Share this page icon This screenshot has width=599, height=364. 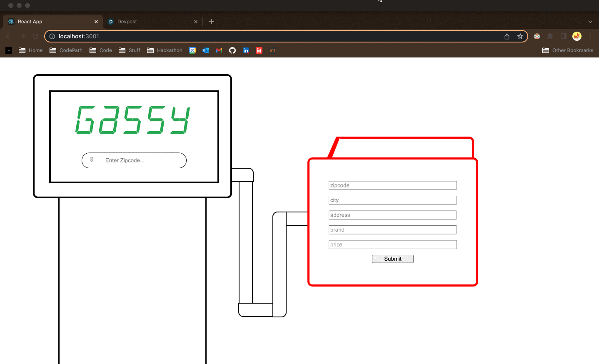pyautogui.click(x=507, y=36)
